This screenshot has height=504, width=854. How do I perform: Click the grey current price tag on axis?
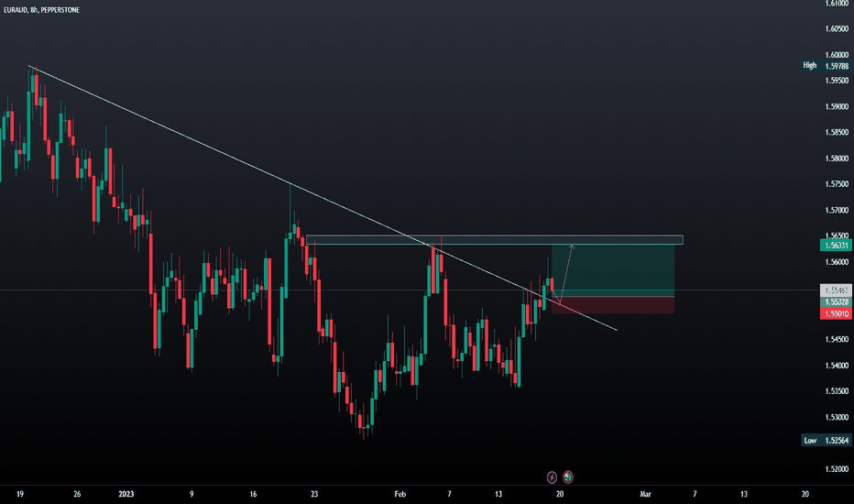[x=836, y=290]
